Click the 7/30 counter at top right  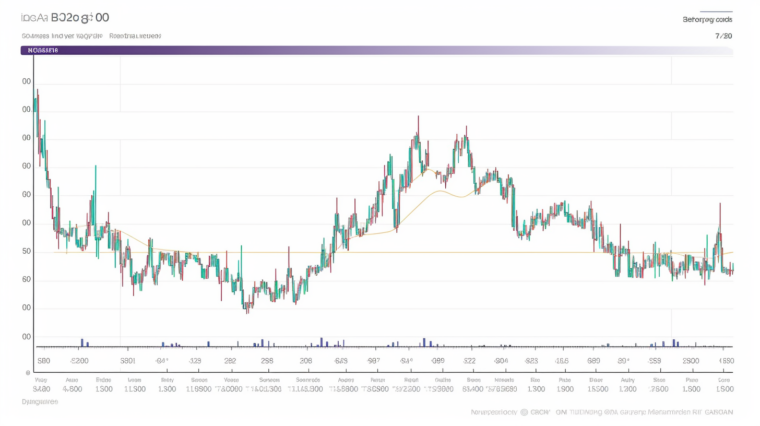click(723, 35)
